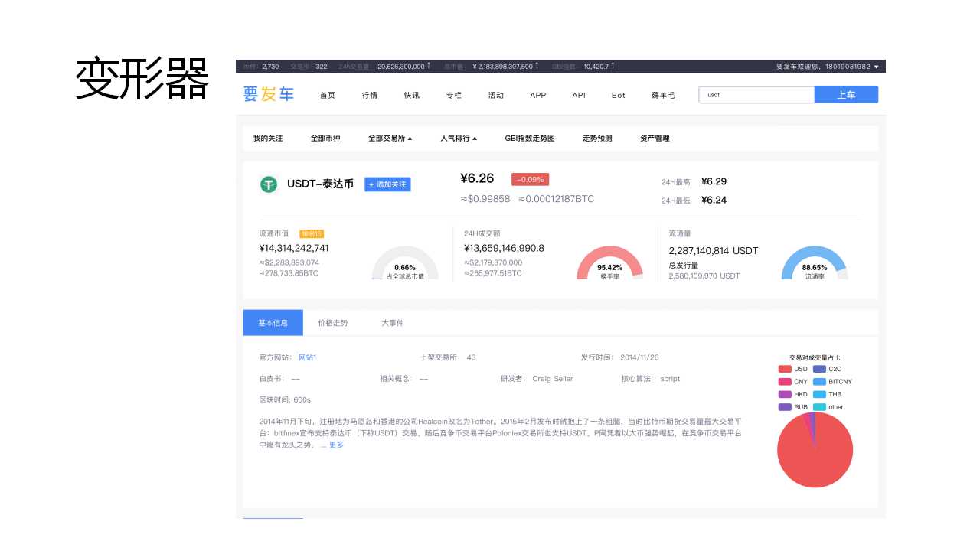Click the green USDT Tether coin icon
The height and width of the screenshot is (551, 980).
(269, 184)
